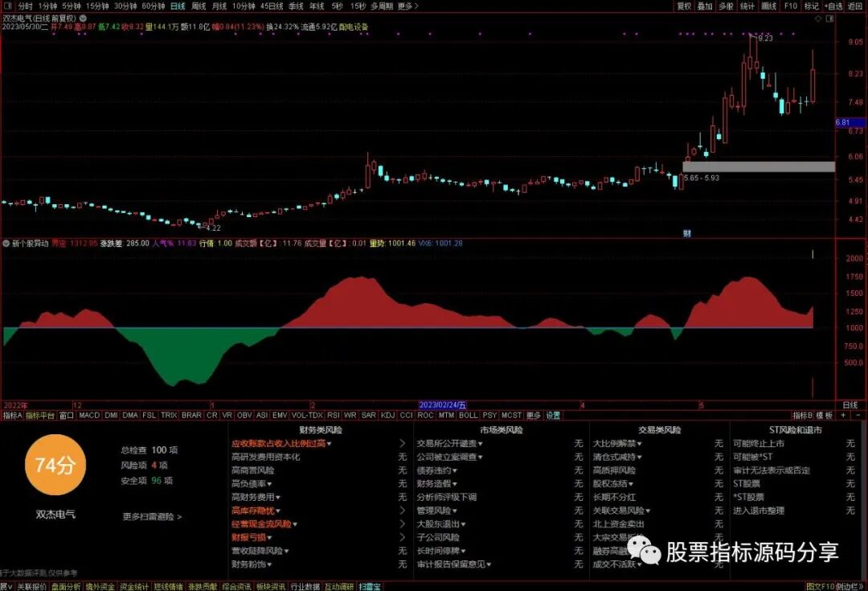Switch to the 扫雷宝 bottom tab
868x591 pixels.
369,586
